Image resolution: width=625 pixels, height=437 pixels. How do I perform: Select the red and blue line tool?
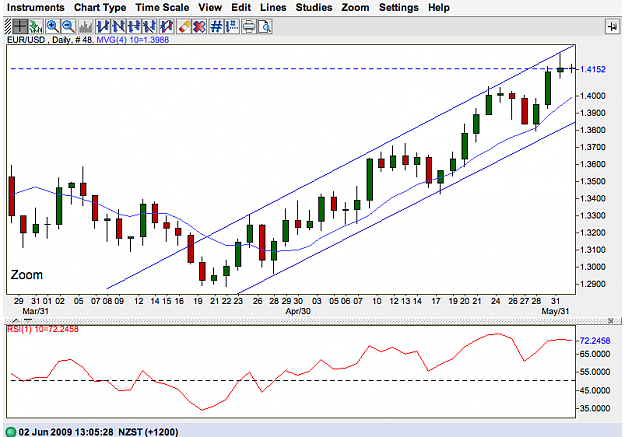(166, 27)
